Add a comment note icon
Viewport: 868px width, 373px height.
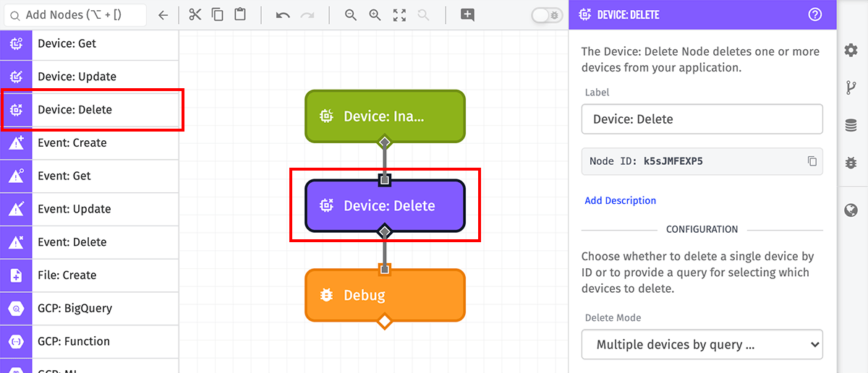coord(467,14)
